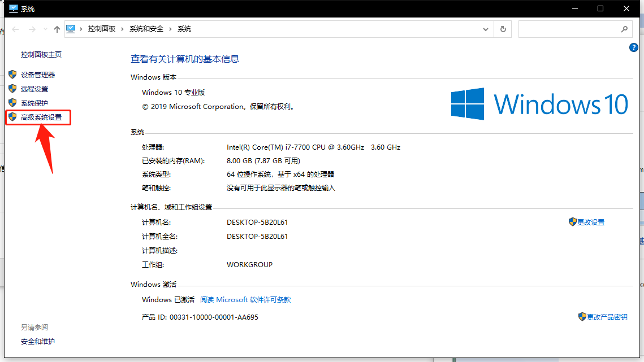This screenshot has width=644, height=362.
Task: Click shield icon next to 远程设置
Action: [13, 88]
